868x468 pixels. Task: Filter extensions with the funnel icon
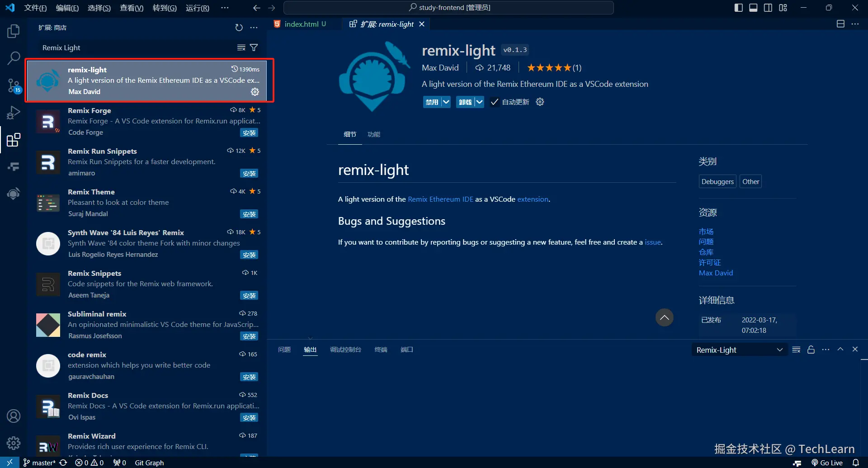(254, 47)
